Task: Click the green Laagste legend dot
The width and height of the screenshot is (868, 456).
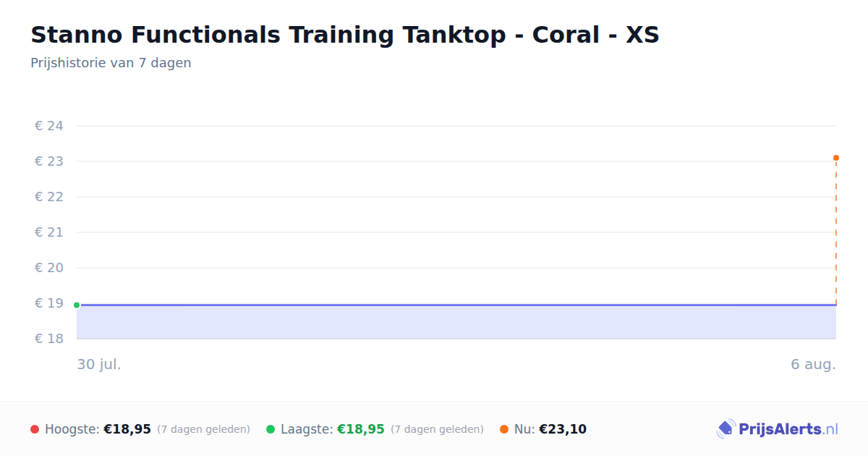Action: (x=271, y=429)
